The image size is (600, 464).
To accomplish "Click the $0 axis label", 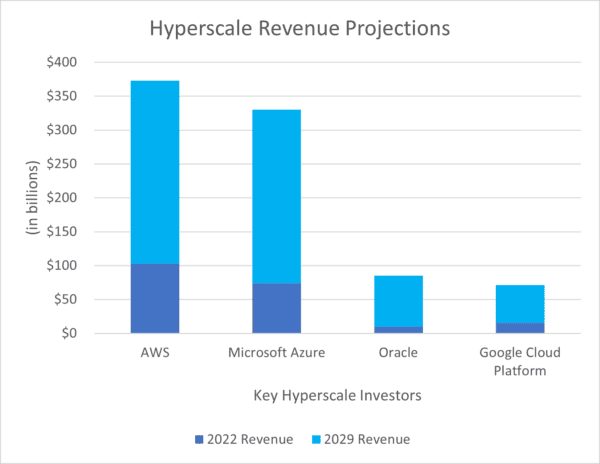I will pos(69,333).
